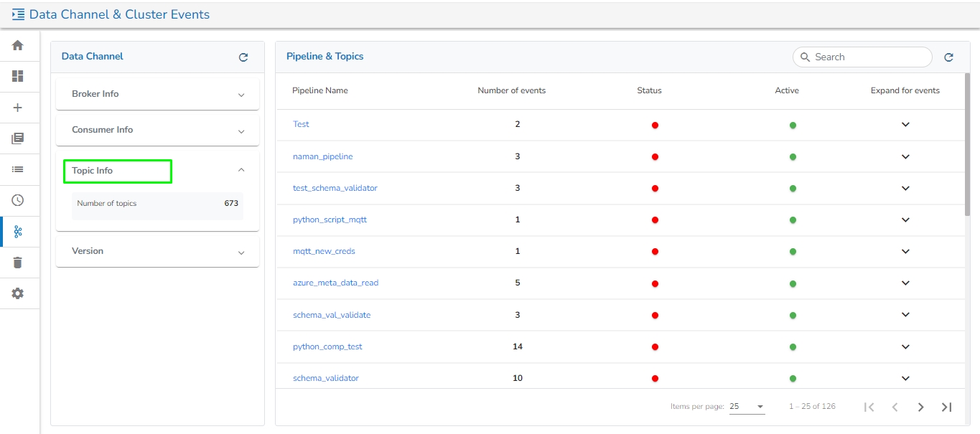Viewport: 980px width, 434px height.
Task: Expand the Version section
Action: tap(241, 253)
